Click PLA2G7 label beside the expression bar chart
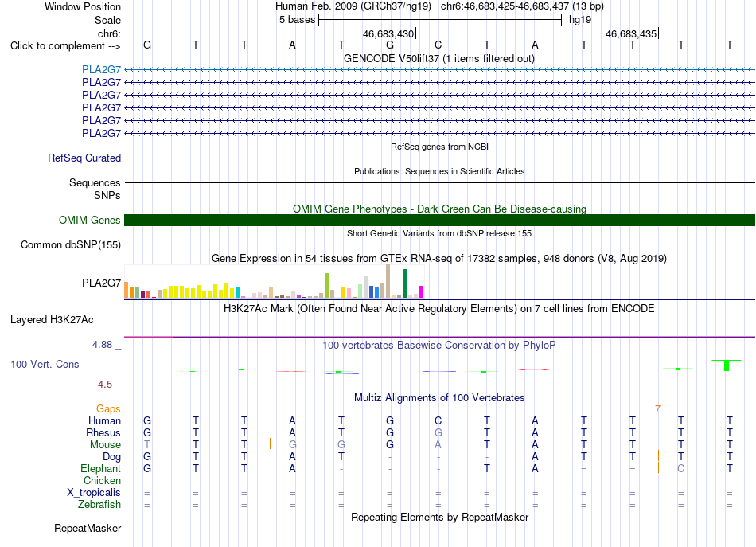This screenshot has height=547, width=756. coord(101,283)
